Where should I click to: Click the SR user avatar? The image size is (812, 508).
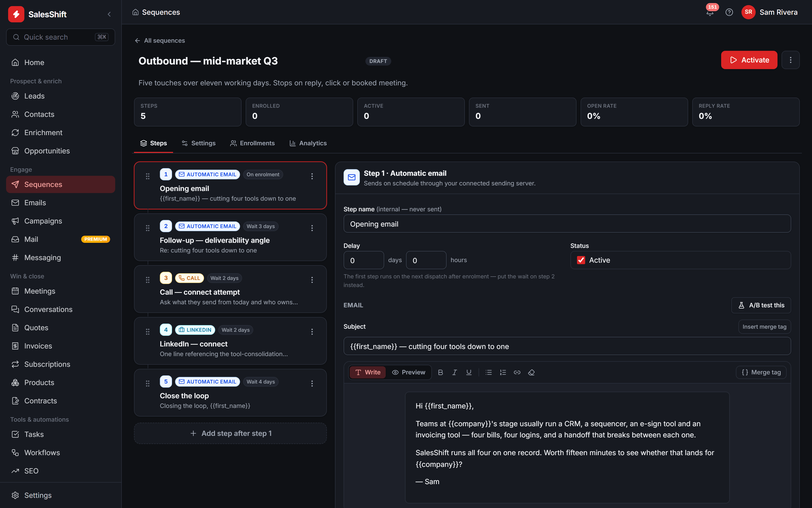point(748,12)
